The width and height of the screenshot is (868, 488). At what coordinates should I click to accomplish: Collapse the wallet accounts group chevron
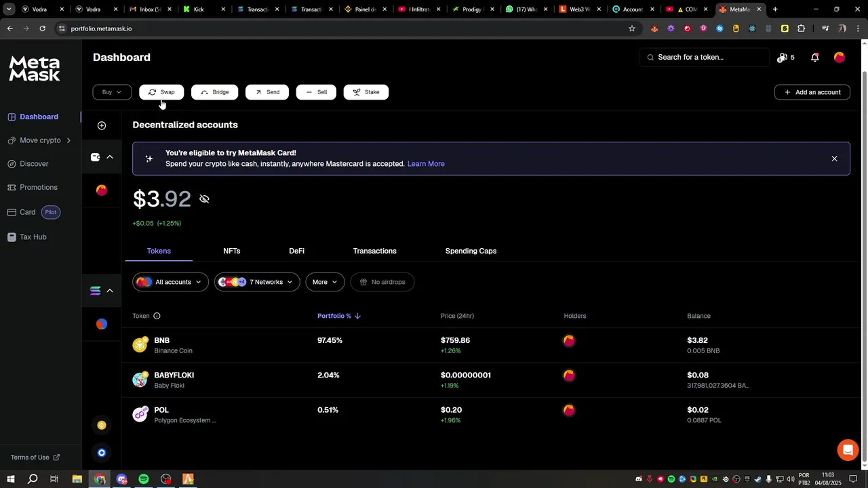(110, 157)
